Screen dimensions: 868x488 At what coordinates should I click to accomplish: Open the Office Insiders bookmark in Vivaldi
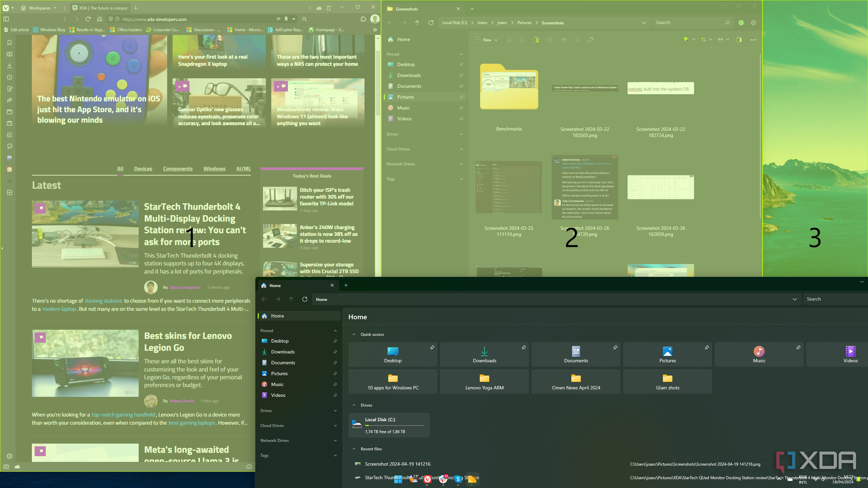click(126, 30)
